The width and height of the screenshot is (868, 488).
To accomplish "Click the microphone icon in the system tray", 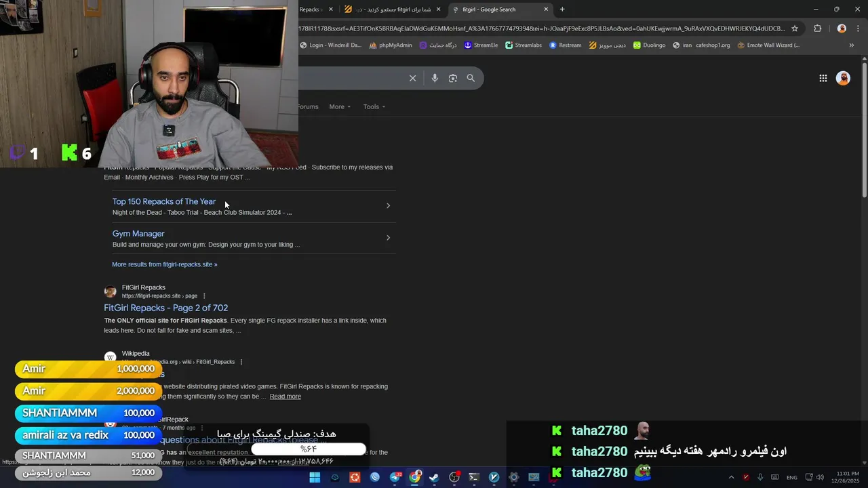I will tap(760, 477).
